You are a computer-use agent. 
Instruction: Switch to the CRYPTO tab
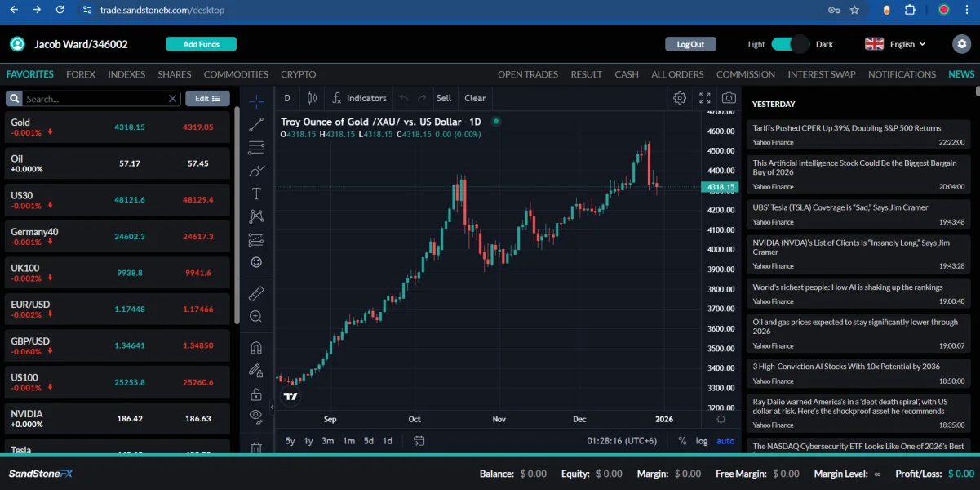click(x=298, y=74)
